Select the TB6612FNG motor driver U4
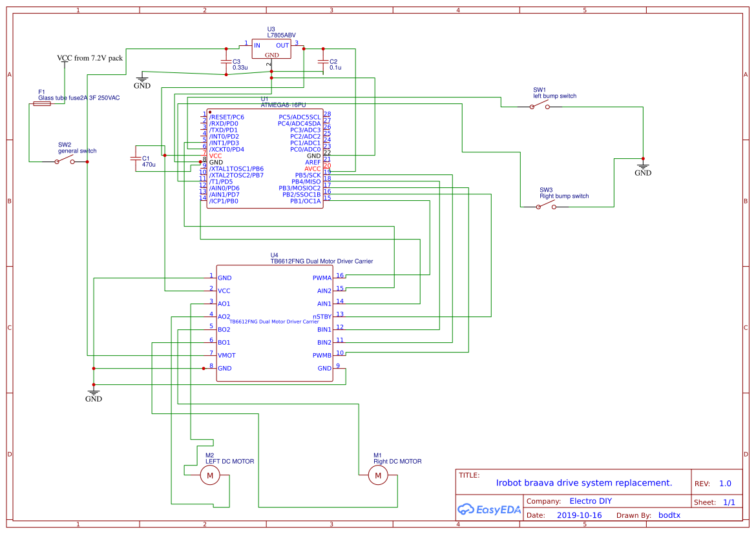The height and width of the screenshot is (534, 756). [x=275, y=323]
